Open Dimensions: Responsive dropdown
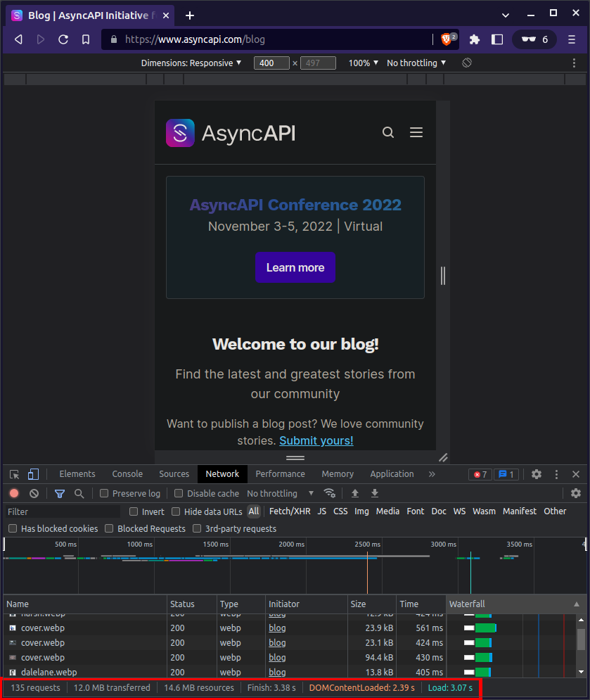 tap(191, 63)
